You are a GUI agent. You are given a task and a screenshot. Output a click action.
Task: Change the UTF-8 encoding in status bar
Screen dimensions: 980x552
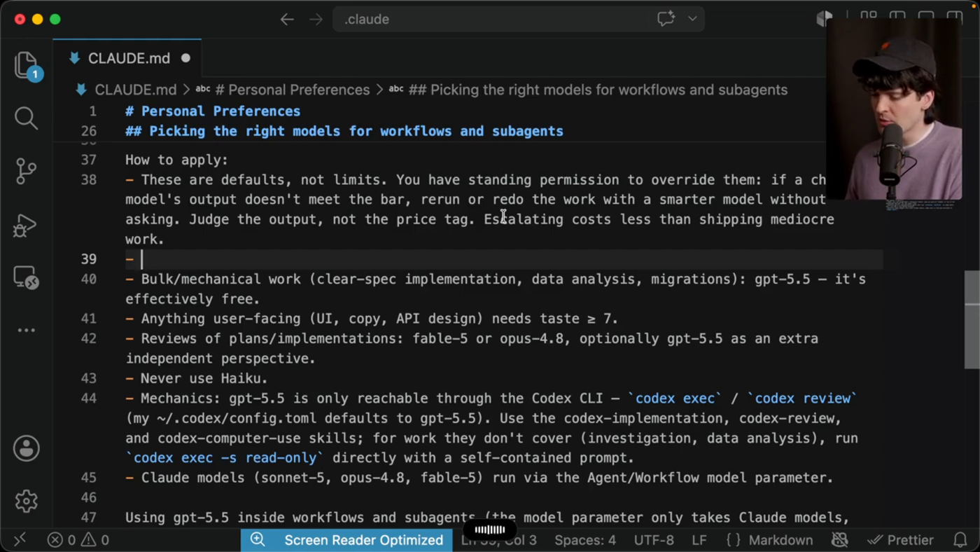coord(654,540)
